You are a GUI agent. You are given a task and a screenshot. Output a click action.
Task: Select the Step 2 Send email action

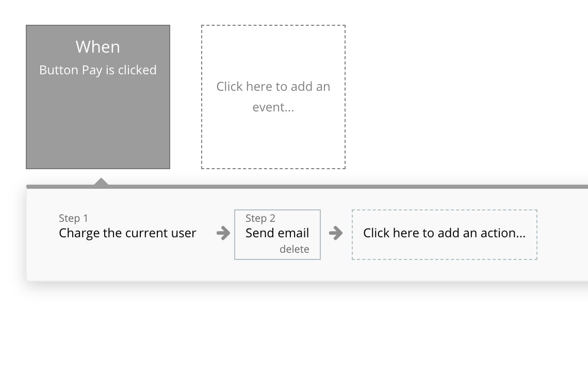pos(277,227)
